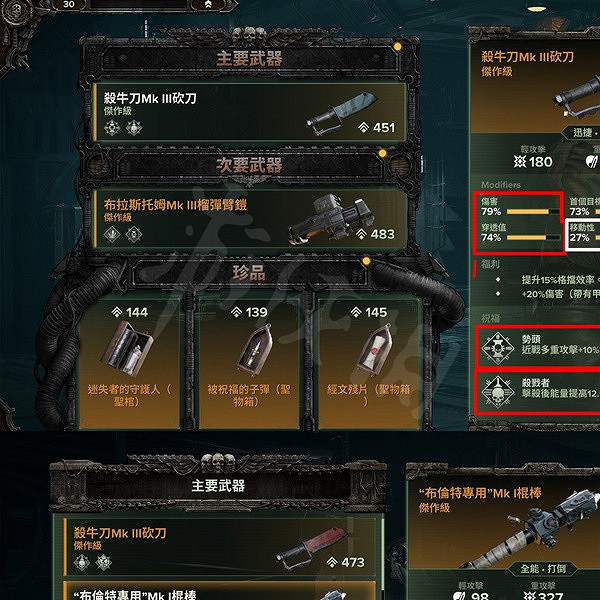The image size is (600, 600).
Task: Click the 珍品 section header
Action: 249,272
